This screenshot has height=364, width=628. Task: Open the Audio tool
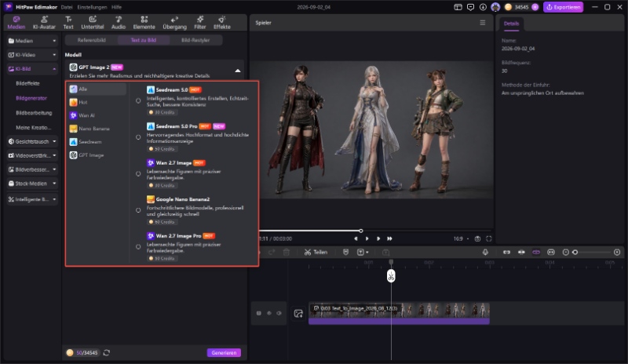pyautogui.click(x=119, y=23)
